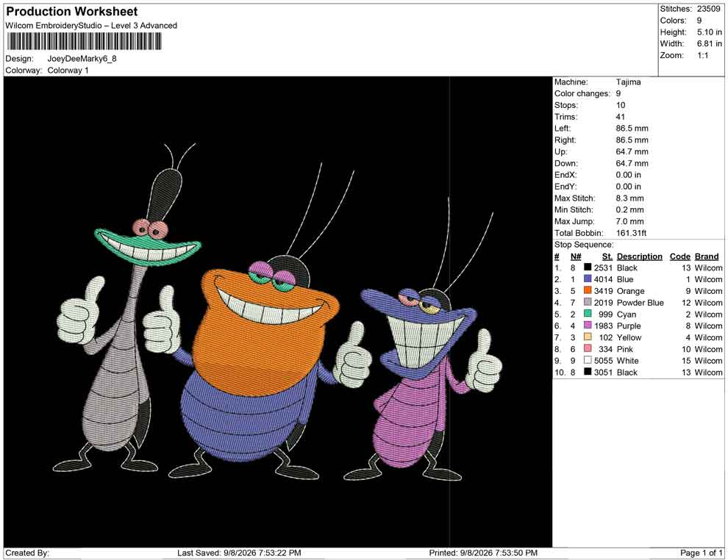Click the design barcode under the header
The width and height of the screenshot is (728, 560).
(x=84, y=41)
